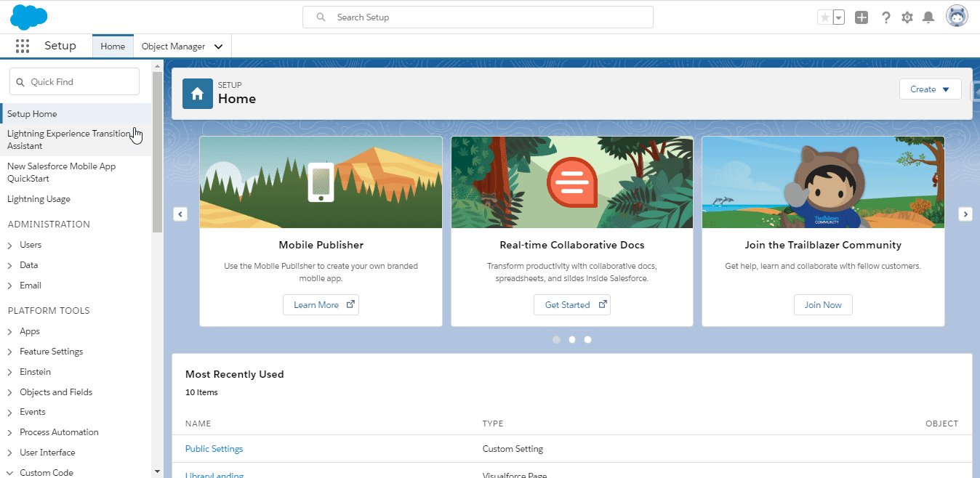This screenshot has width=980, height=478.
Task: Click the Setup Home house icon
Action: coord(198,94)
